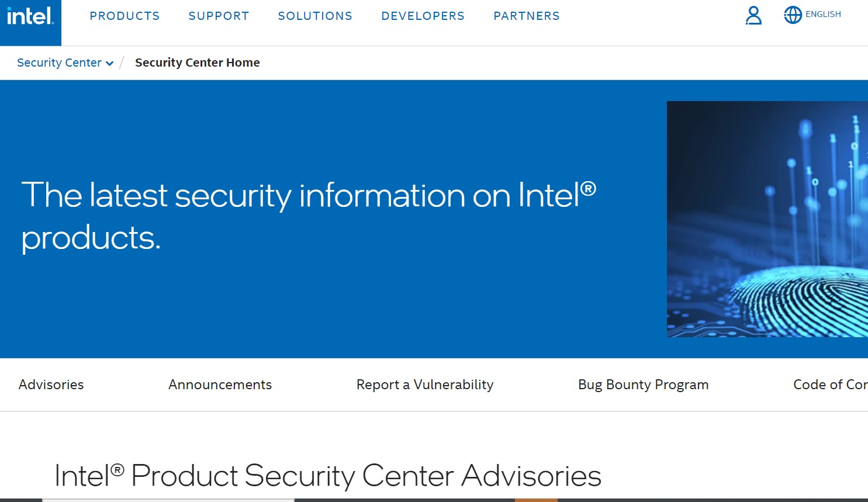Open the Products menu
Image resolution: width=868 pixels, height=502 pixels.
pyautogui.click(x=125, y=16)
